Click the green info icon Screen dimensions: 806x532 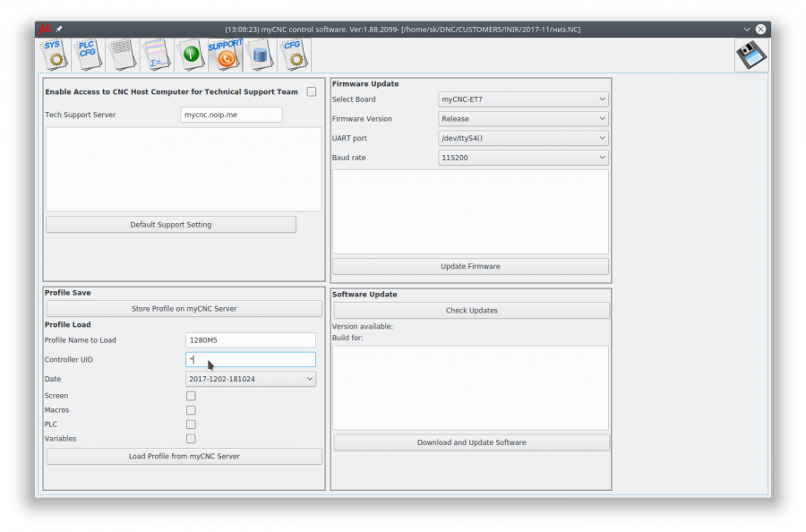(190, 55)
